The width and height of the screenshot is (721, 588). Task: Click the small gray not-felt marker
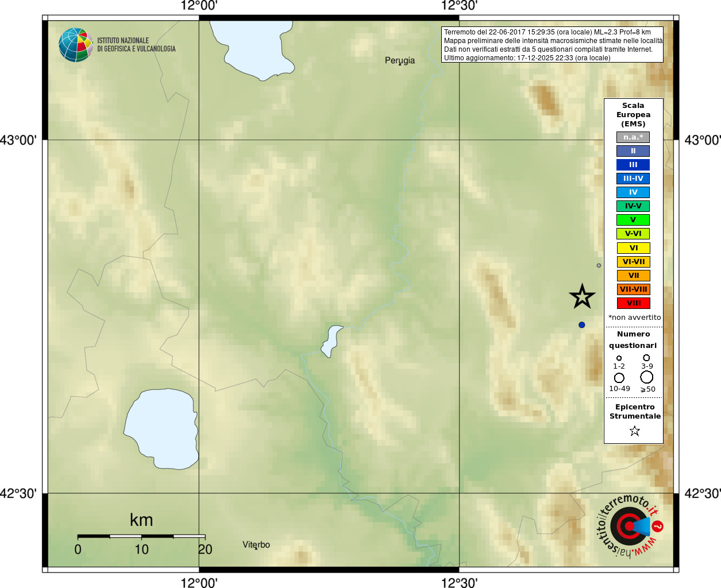coord(599,265)
